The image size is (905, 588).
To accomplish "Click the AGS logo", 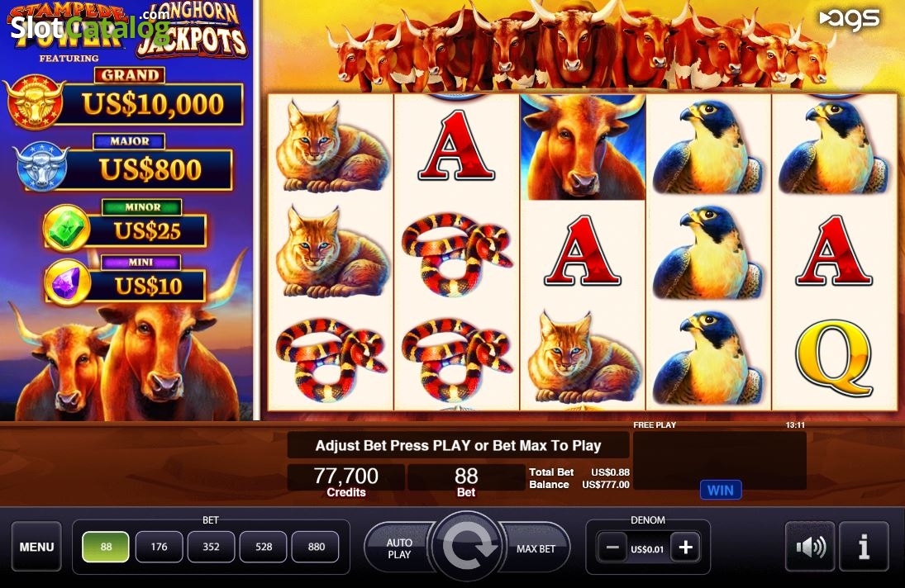I will [x=850, y=20].
